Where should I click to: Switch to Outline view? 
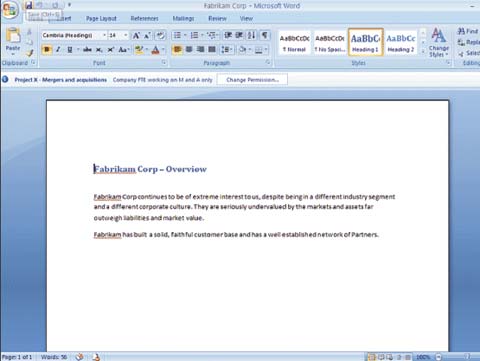pos(399,357)
